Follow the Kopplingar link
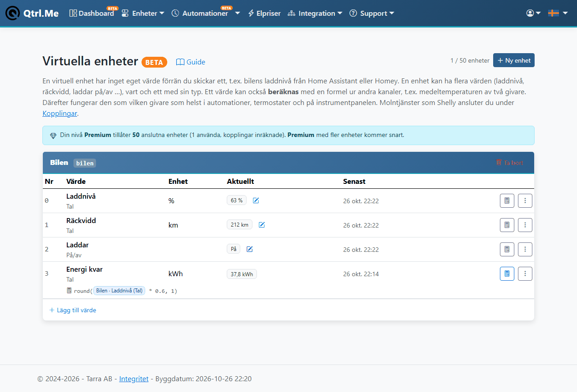577x392 pixels. pos(60,114)
